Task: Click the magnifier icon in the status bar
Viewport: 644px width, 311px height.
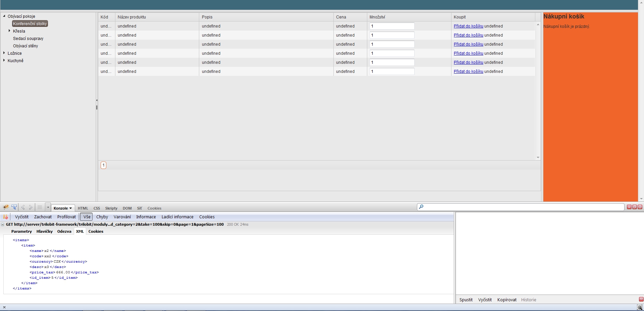Action: tap(640, 307)
